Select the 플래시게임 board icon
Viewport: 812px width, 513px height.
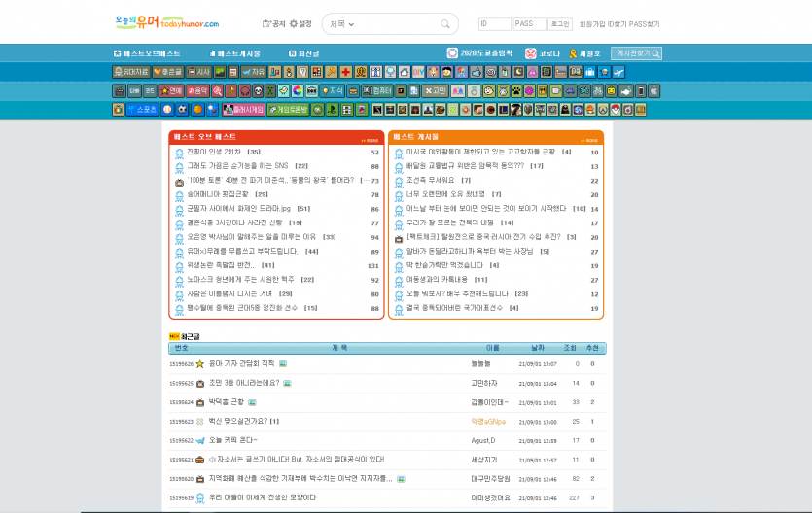245,110
